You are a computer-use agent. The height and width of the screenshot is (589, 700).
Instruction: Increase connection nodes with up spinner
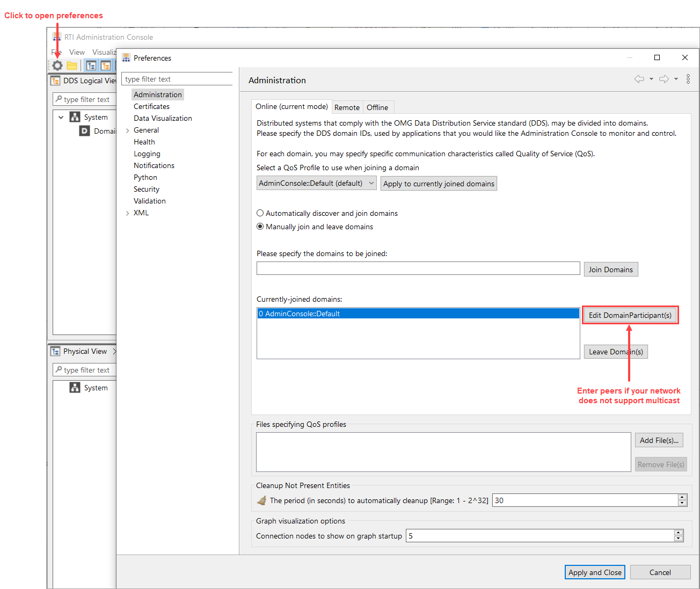coord(679,533)
